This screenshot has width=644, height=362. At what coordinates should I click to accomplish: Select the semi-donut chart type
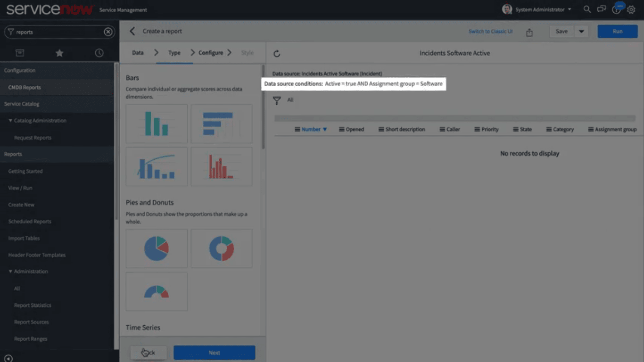point(157,291)
